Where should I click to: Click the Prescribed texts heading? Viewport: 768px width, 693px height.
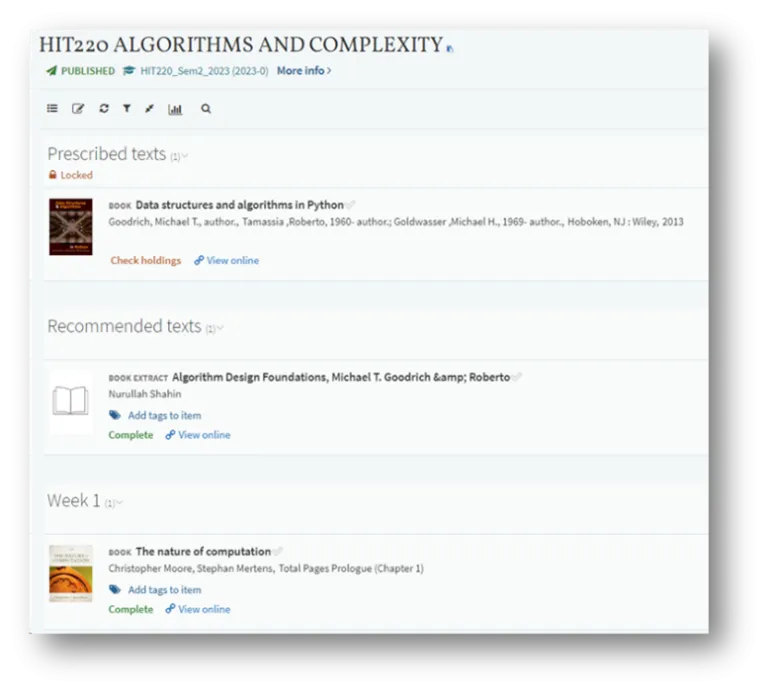tap(107, 154)
